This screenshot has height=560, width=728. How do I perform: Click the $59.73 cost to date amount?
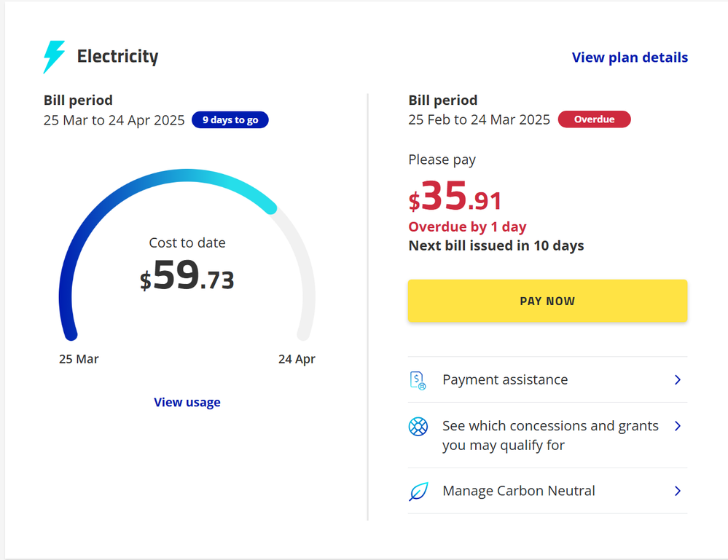[187, 277]
